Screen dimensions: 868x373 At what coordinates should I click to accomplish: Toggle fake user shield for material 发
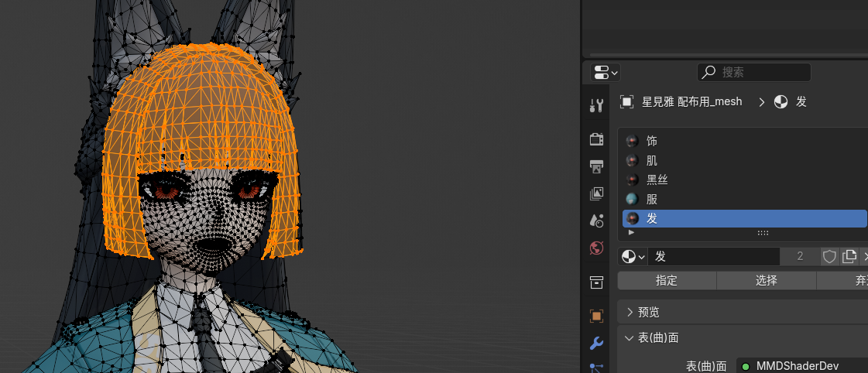pyautogui.click(x=829, y=256)
